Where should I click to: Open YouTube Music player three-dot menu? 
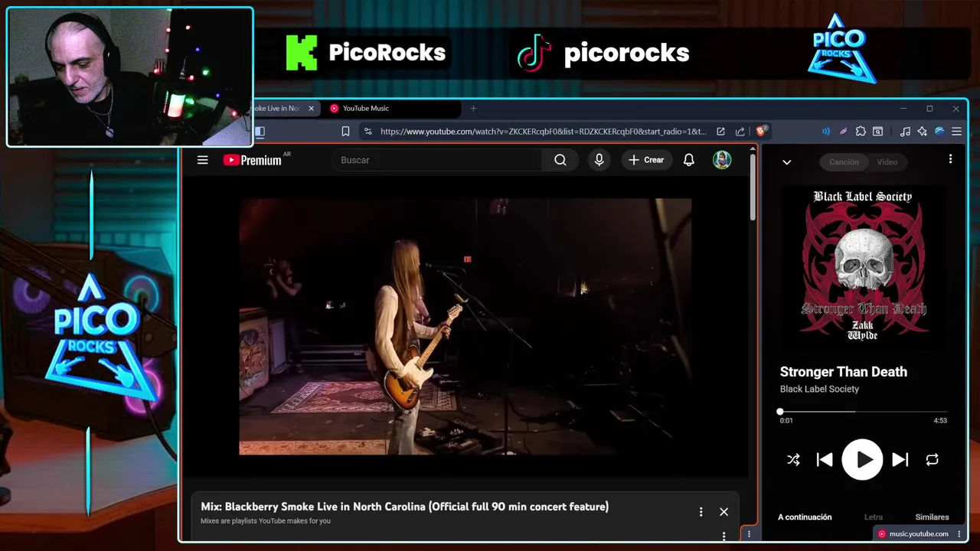coord(950,159)
